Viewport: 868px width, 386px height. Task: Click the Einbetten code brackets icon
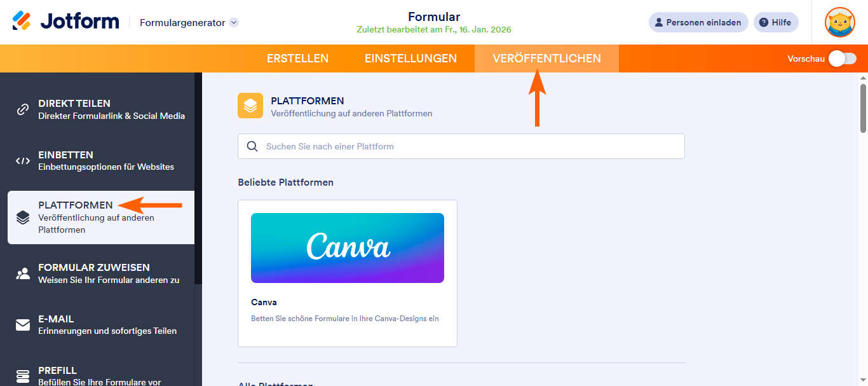tap(23, 161)
